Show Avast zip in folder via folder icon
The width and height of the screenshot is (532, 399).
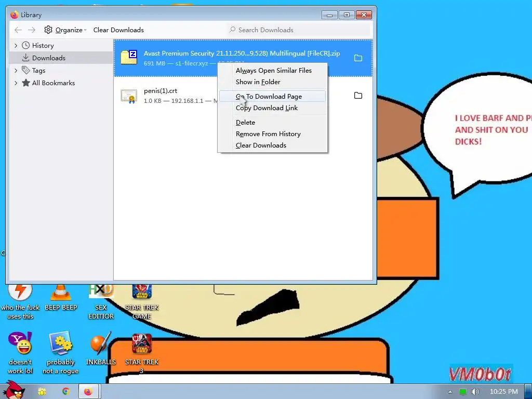[358, 58]
